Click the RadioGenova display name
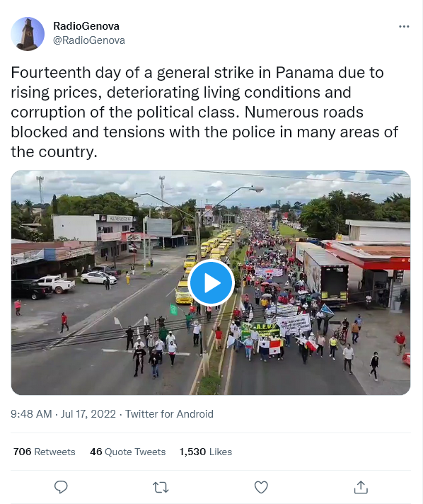Screen dimensions: 423x504 [86, 26]
